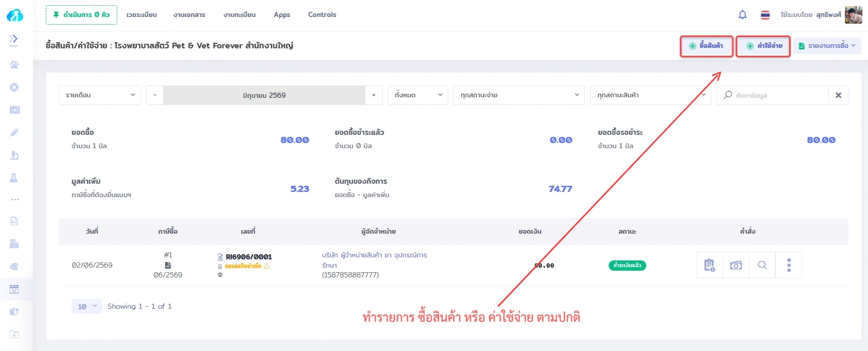View details with magnifier icon in row

pyautogui.click(x=762, y=265)
